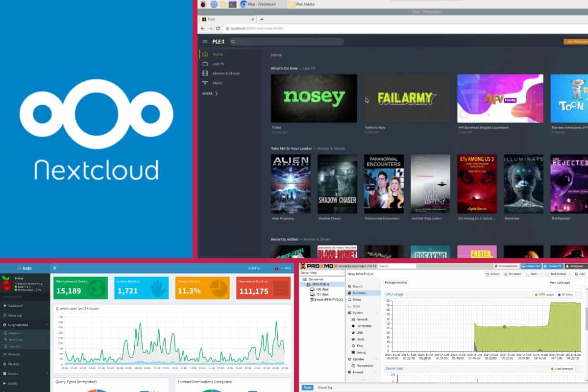Open the FailArmy live TV thumbnail
588x392 pixels.
coord(407,98)
